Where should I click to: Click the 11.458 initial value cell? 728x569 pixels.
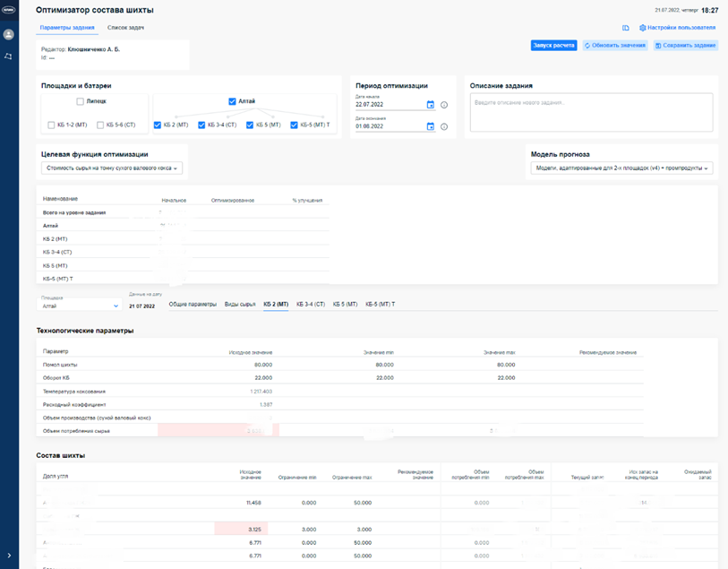253,503
